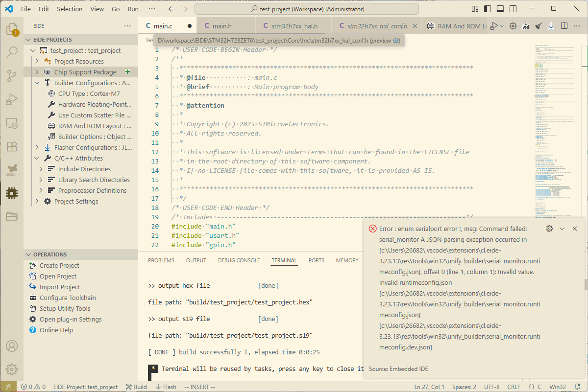The image size is (588, 392).
Task: Open the STM32 butterfly extension icon
Action: 12,170
